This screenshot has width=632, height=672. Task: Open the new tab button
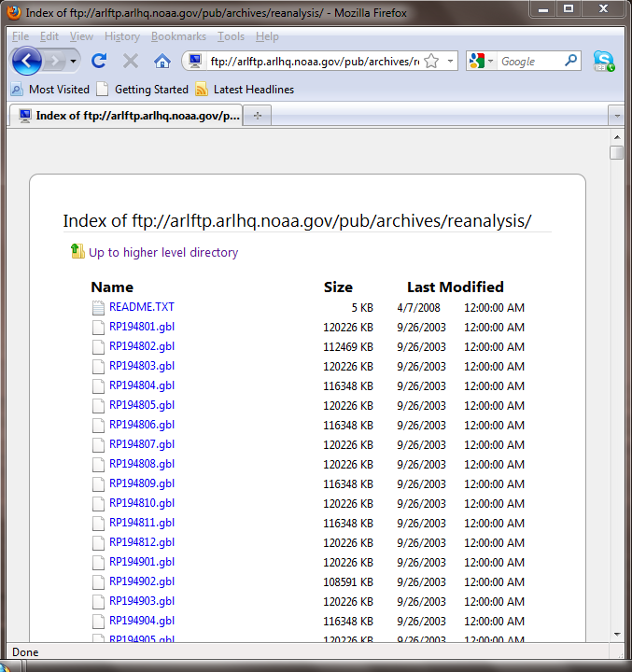pos(258,116)
